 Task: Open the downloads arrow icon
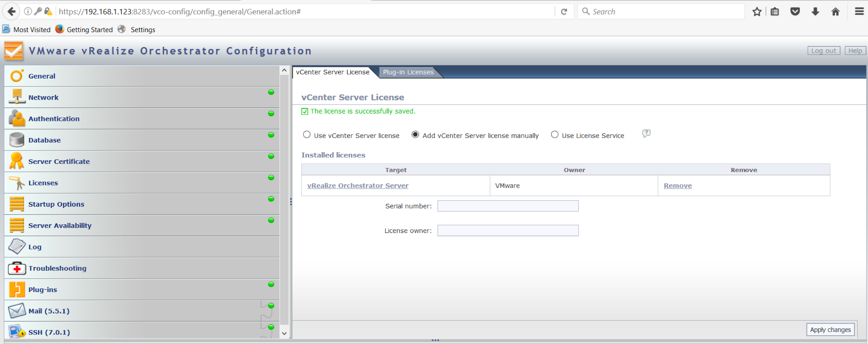815,12
